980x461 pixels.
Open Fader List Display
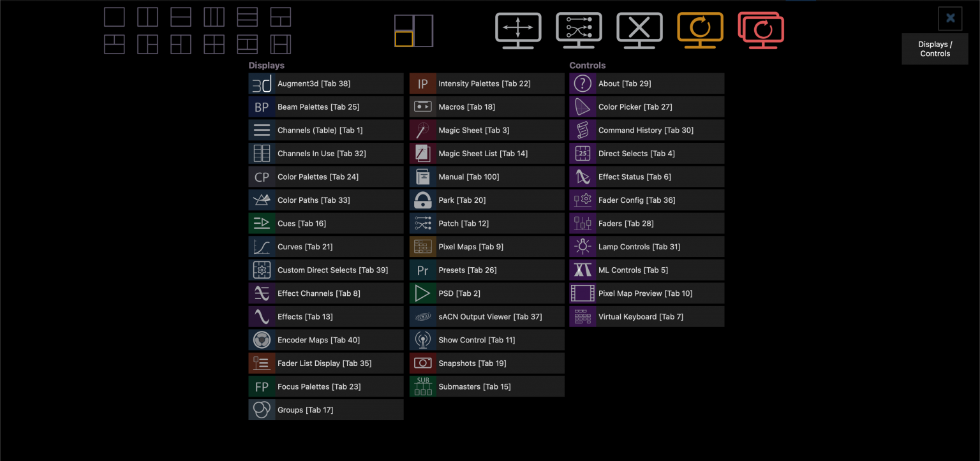(326, 363)
